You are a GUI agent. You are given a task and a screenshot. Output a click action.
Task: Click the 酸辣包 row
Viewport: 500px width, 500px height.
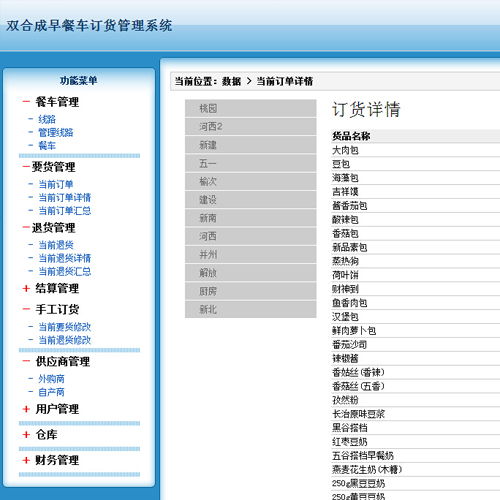(416, 220)
